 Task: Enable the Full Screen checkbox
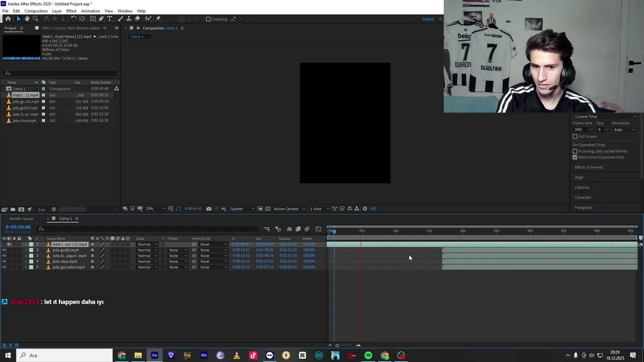pos(575,136)
